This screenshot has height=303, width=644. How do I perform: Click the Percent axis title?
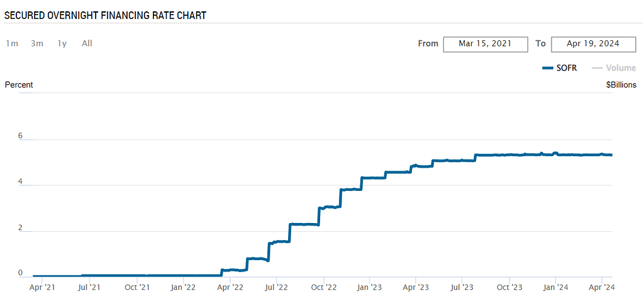tap(19, 84)
